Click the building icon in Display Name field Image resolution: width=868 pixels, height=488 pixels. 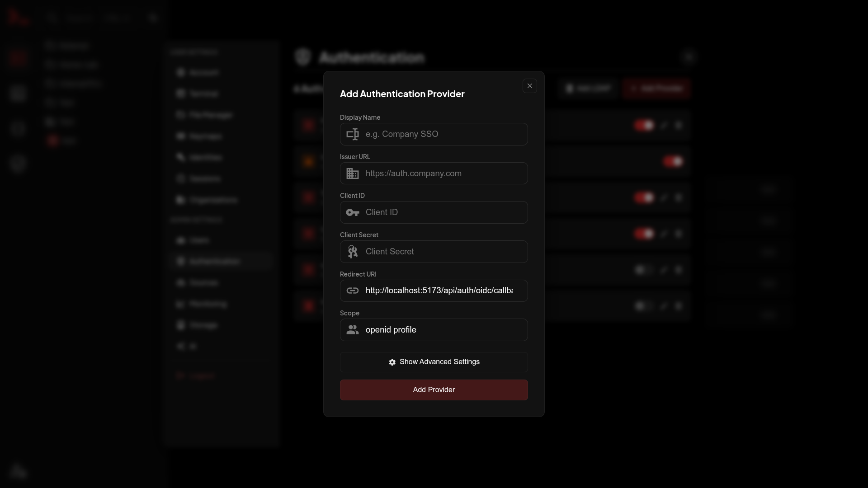pos(353,134)
